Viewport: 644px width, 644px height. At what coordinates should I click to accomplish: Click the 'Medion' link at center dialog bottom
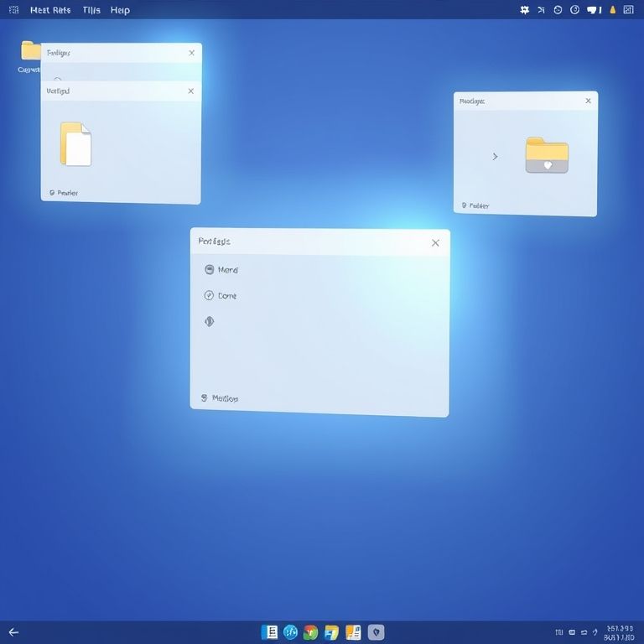tap(225, 398)
